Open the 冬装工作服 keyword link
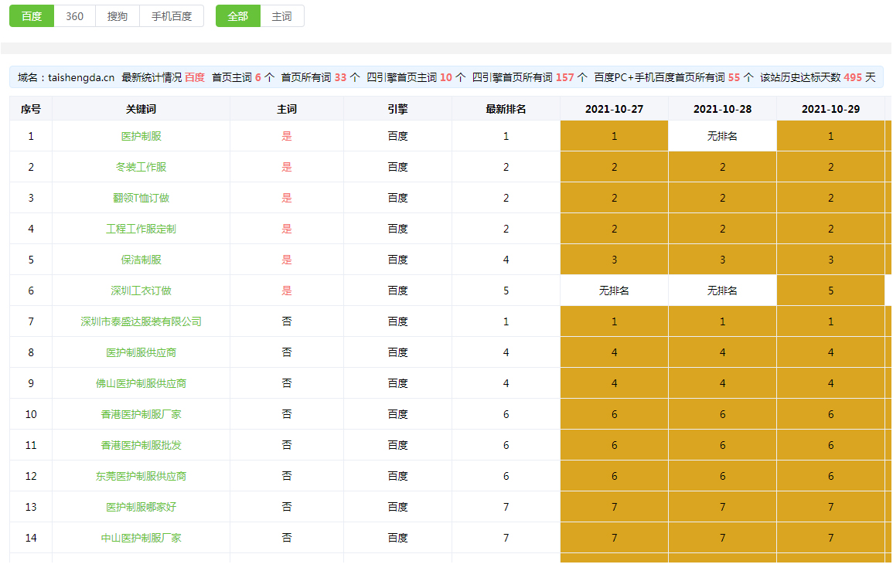Image resolution: width=893 pixels, height=588 pixels. point(141,167)
